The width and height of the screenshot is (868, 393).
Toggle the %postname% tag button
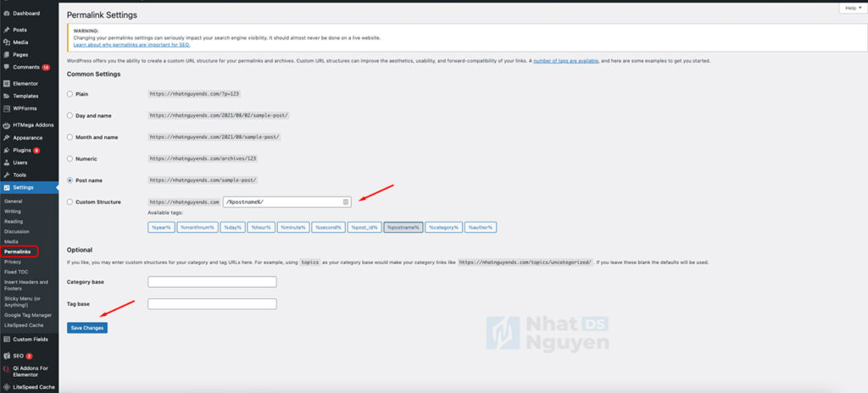tap(403, 228)
